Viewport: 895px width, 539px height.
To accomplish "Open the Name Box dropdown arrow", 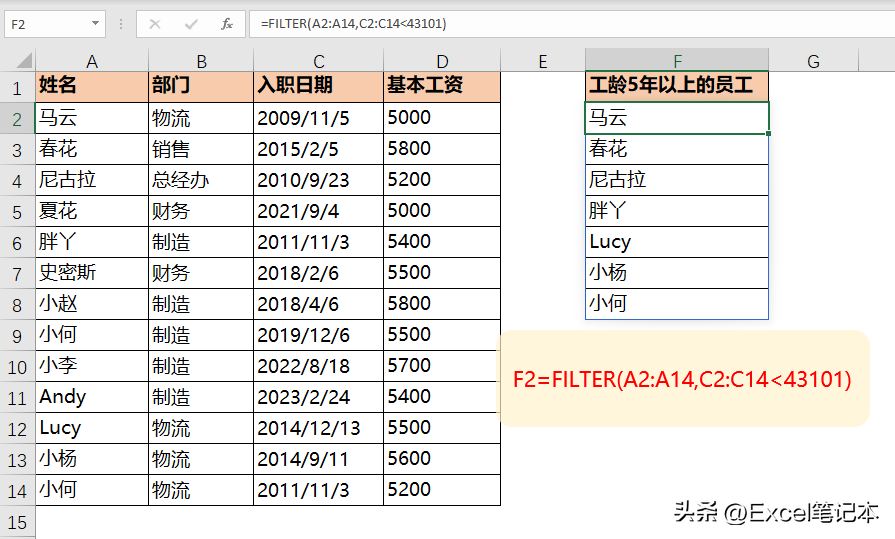I will point(95,24).
